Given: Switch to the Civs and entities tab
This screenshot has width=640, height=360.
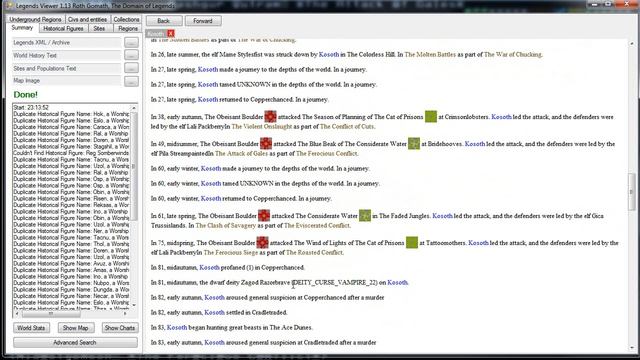Looking at the screenshot, I should point(87,19).
